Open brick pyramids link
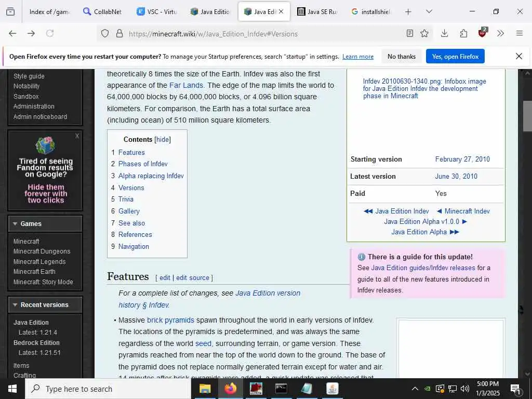The height and width of the screenshot is (399, 532). (x=170, y=320)
